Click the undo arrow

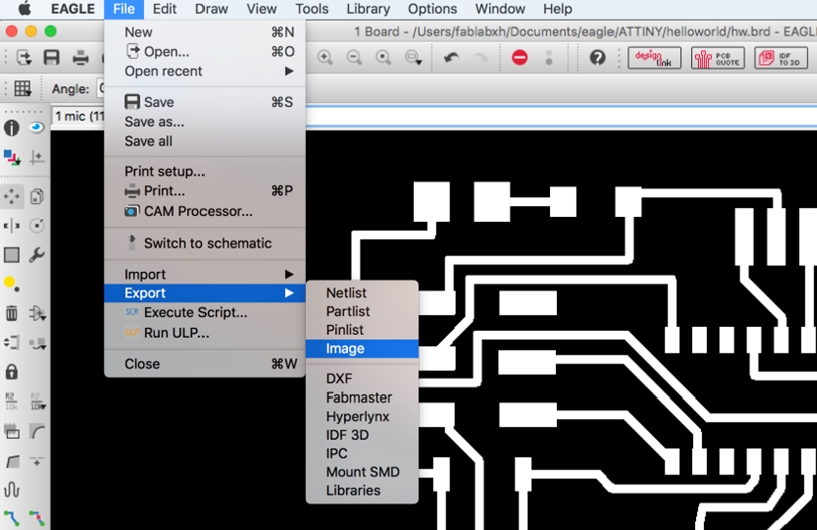click(451, 57)
